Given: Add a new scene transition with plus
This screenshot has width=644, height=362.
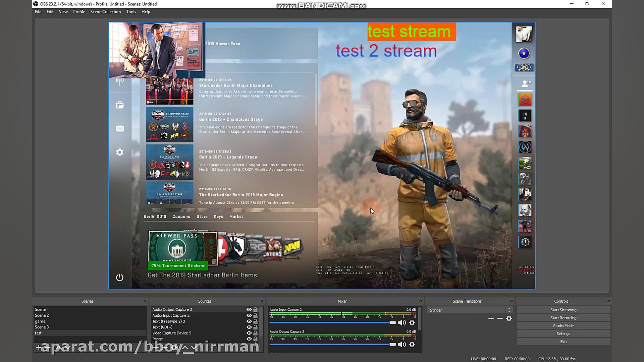Looking at the screenshot, I should click(491, 318).
